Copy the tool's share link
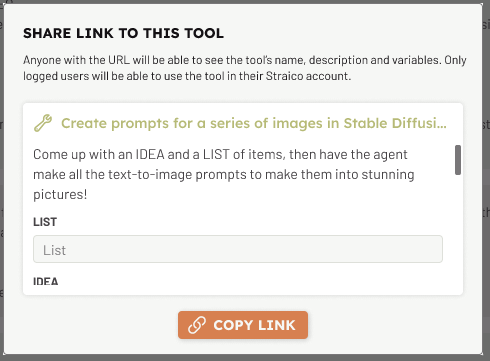This screenshot has width=490, height=361. 243,325
